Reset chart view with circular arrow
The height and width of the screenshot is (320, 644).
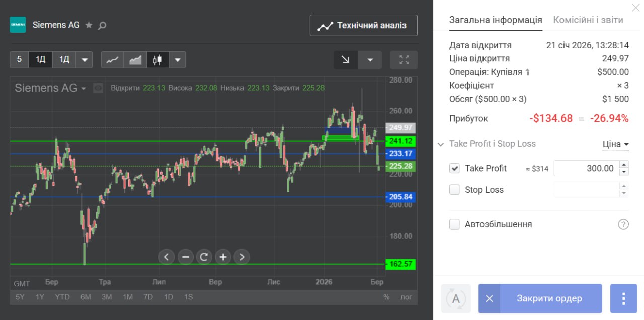[x=204, y=257]
